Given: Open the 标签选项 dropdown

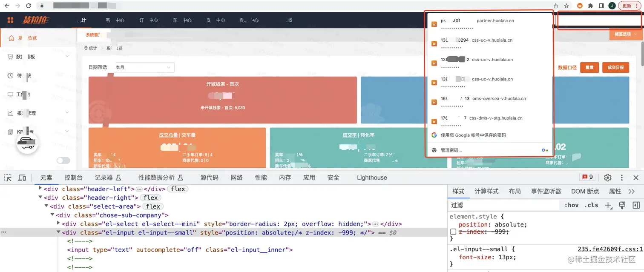Looking at the screenshot, I should pos(625,34).
